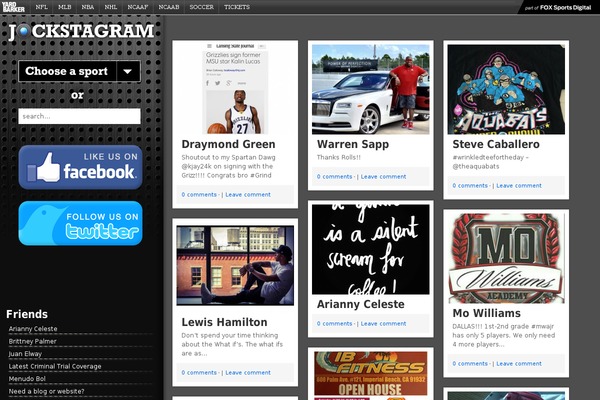This screenshot has height=400, width=600.
Task: Open Draymond Green's basketball photo
Action: pos(235,89)
